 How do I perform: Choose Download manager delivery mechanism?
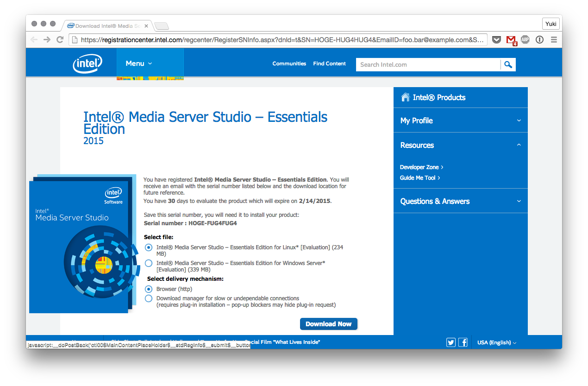(x=149, y=298)
